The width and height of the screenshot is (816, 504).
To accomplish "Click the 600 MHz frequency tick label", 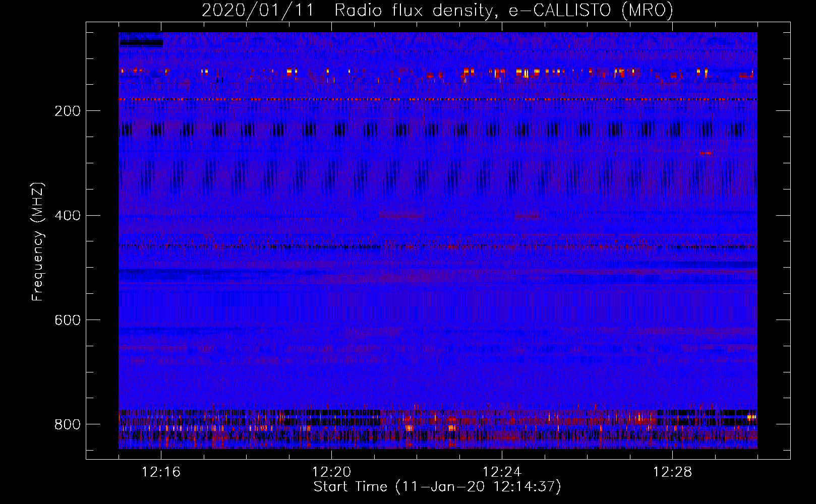I will point(68,321).
